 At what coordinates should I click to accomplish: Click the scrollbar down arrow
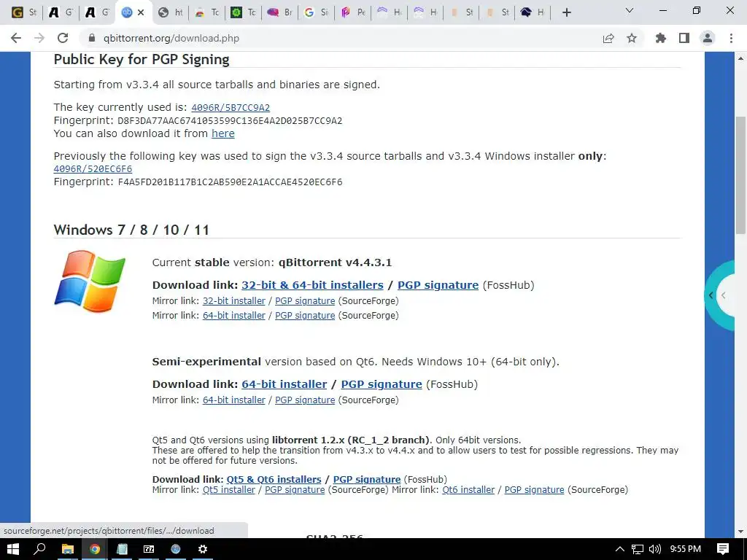coord(740,531)
